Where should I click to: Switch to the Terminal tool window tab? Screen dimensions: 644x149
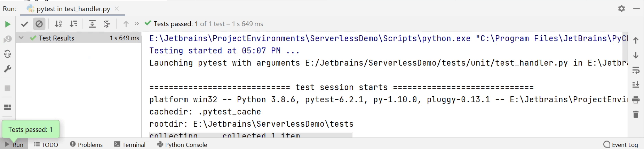tap(130, 144)
